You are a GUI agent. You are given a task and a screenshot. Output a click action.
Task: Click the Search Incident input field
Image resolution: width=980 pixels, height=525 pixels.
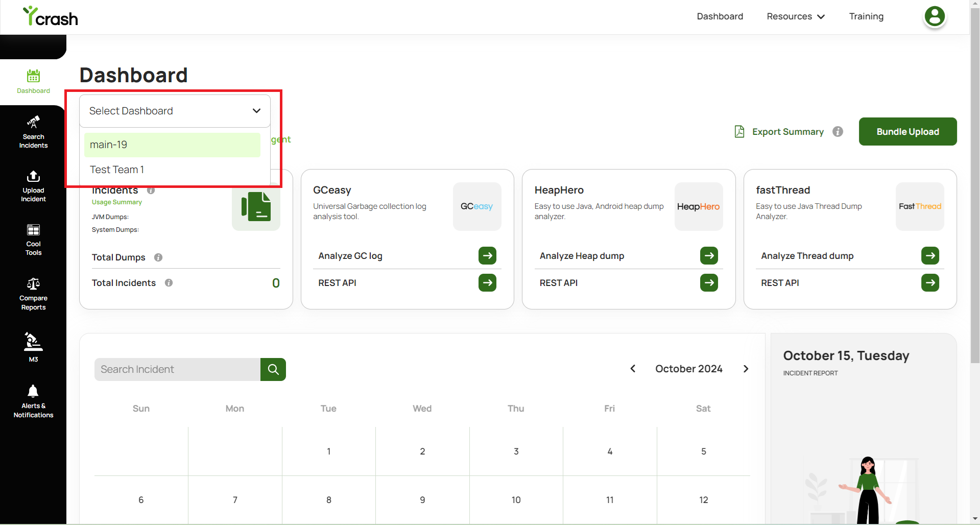point(177,369)
